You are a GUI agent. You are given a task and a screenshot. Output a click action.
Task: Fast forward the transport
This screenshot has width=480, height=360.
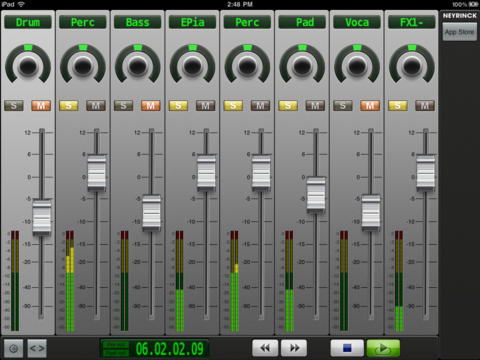[294, 348]
